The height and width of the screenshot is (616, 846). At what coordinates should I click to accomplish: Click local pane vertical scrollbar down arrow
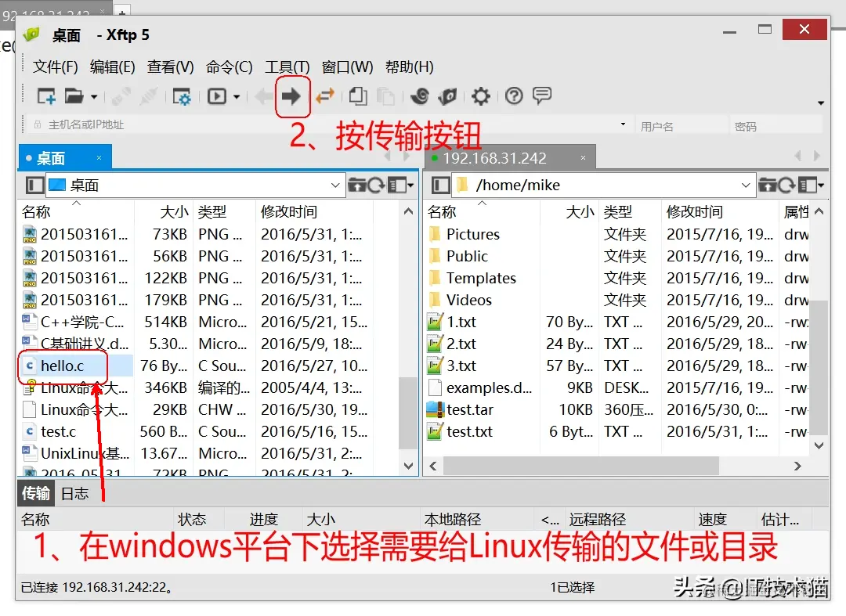coord(408,466)
